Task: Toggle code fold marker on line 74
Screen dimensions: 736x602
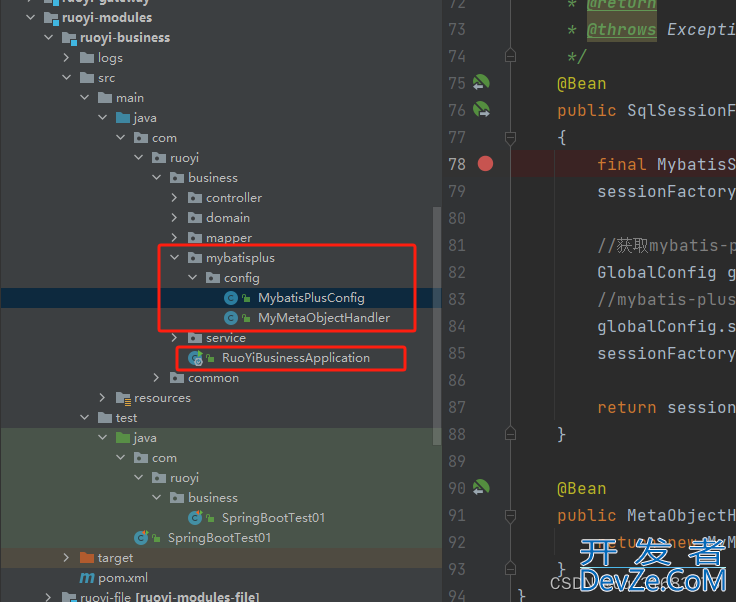Action: pos(510,56)
